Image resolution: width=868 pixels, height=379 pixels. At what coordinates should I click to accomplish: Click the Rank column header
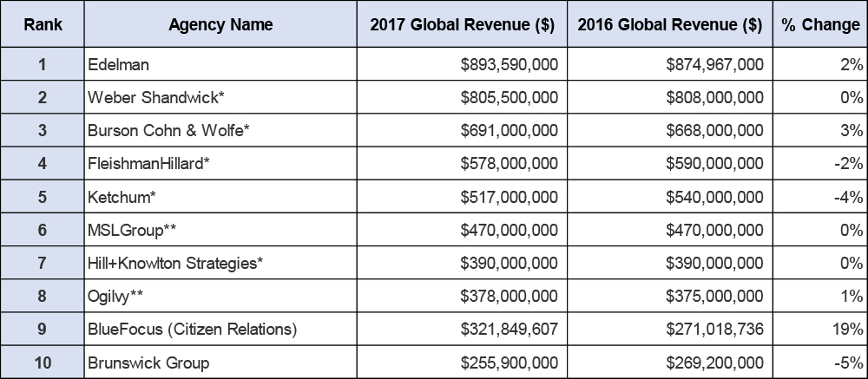coord(43,24)
